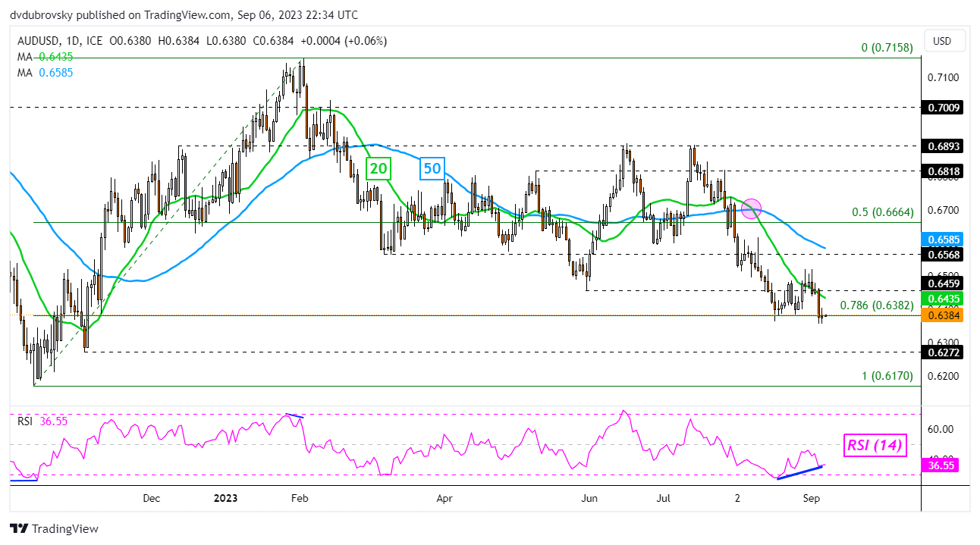Click the Sep label on time axis
980x545 pixels.
tap(811, 498)
